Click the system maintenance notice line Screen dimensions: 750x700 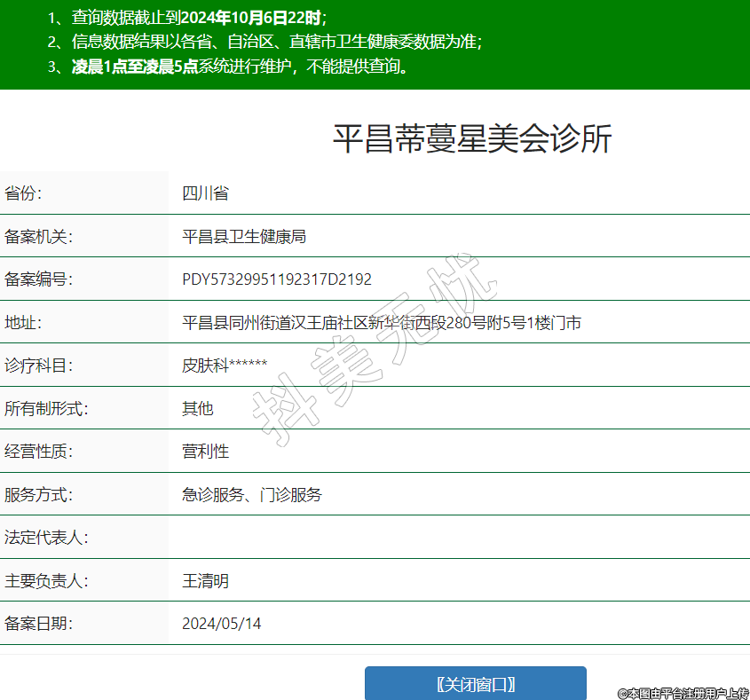click(x=230, y=67)
